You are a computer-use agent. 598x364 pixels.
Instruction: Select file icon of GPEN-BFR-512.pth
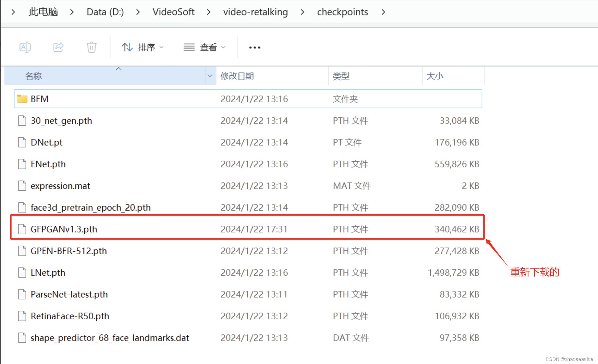point(22,251)
